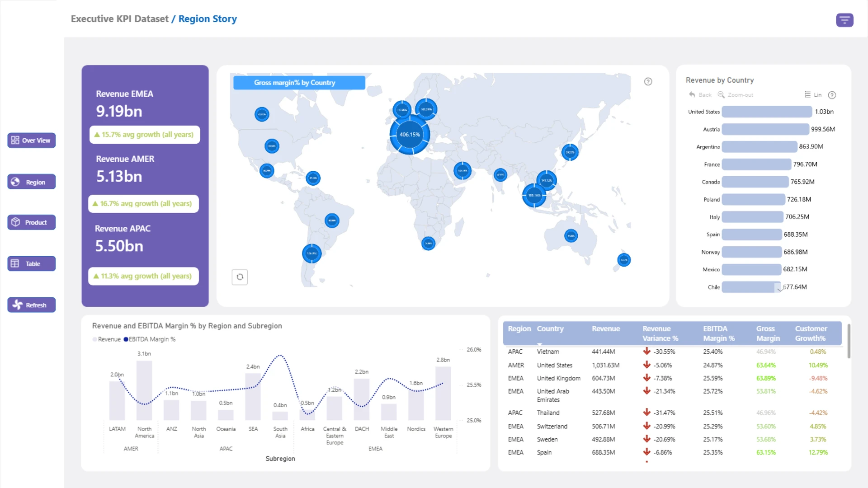This screenshot has height=488, width=868.
Task: Click the Australia map bubble
Action: click(x=571, y=236)
